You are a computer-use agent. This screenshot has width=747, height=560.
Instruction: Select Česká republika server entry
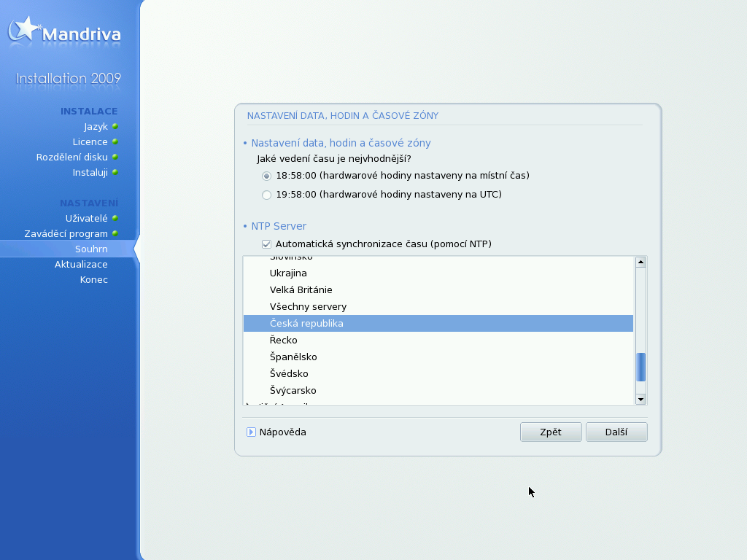(x=438, y=323)
